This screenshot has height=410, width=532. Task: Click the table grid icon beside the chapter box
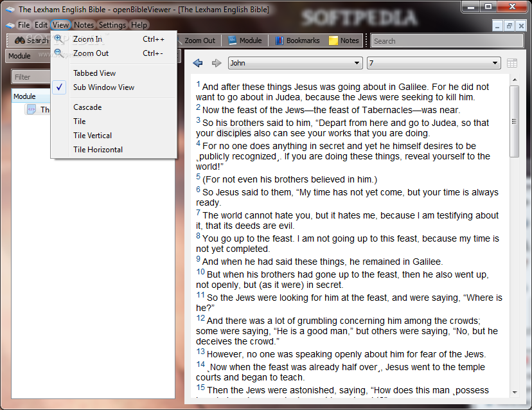coord(511,63)
